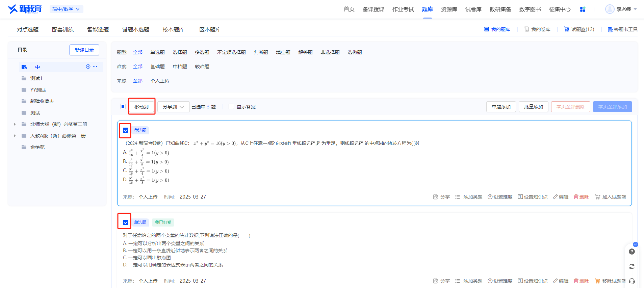Click the add (plus) icon on 一中 folder

[88, 67]
